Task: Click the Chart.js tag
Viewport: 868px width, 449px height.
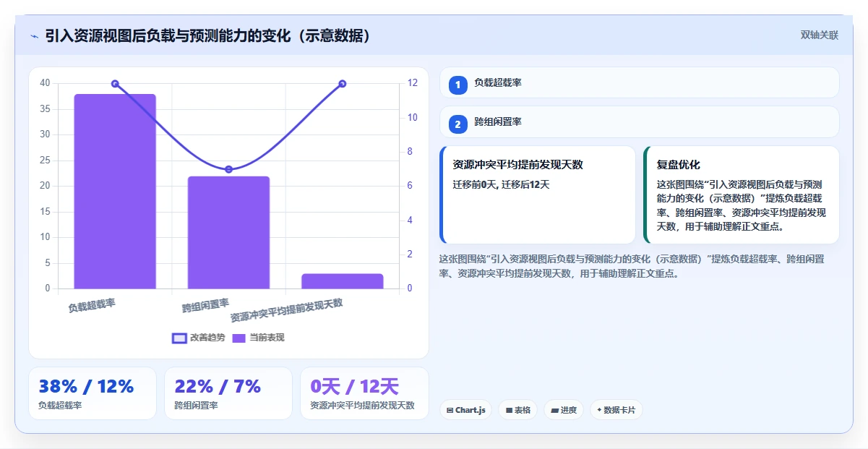Action: (465, 410)
